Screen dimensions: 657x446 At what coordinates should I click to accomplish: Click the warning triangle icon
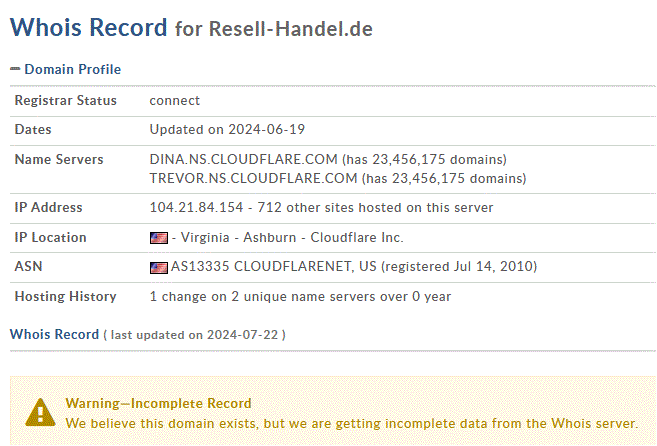point(40,412)
